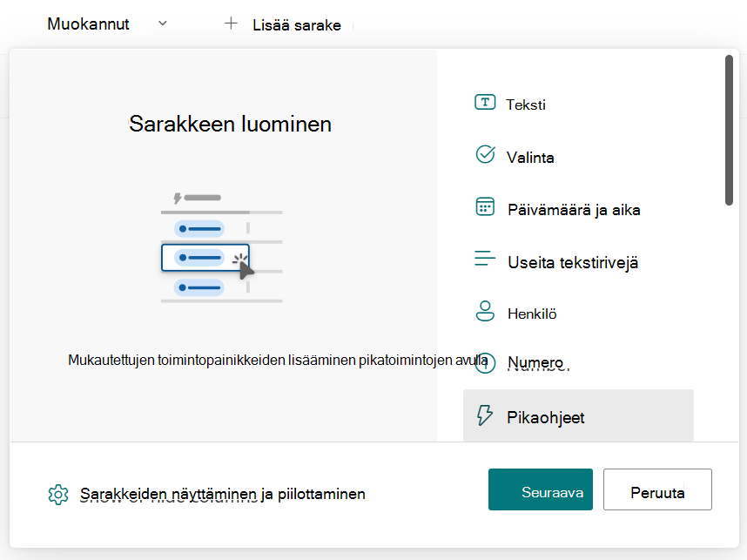Image resolution: width=747 pixels, height=560 pixels.
Task: Click the Mukautettujen toimintopainikkeiden description text
Action: pyautogui.click(x=278, y=360)
